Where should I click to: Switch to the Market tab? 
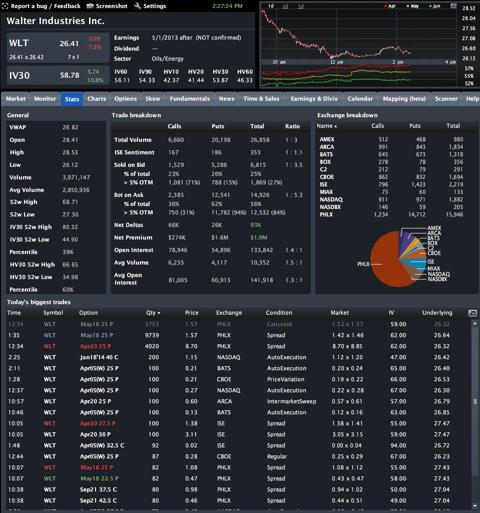[x=16, y=99]
